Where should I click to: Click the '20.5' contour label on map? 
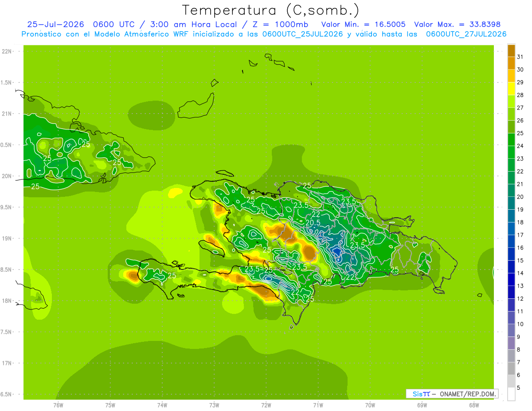[313, 223]
